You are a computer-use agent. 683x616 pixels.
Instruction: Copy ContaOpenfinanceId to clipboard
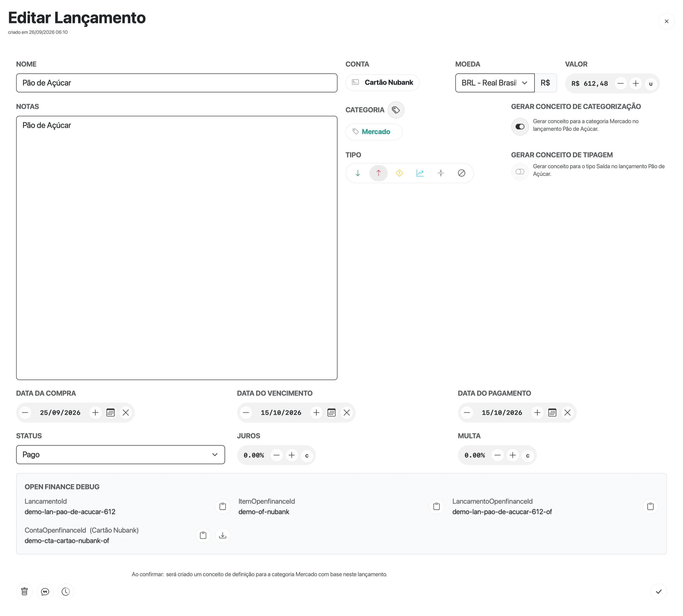[203, 535]
